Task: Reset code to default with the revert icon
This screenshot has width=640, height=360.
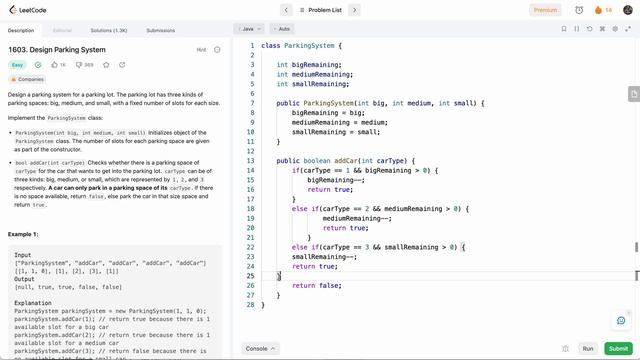Action: (589, 29)
